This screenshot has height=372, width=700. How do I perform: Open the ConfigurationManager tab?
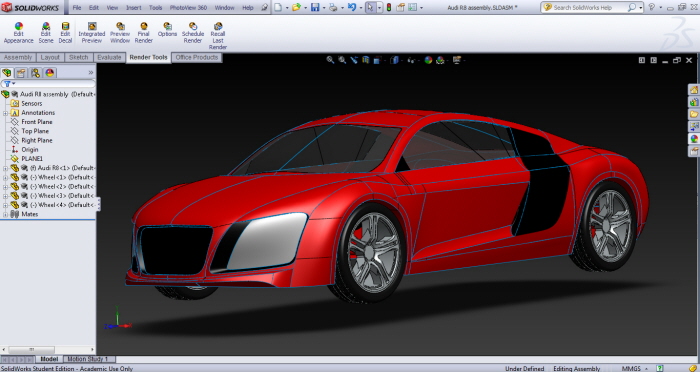coord(35,73)
